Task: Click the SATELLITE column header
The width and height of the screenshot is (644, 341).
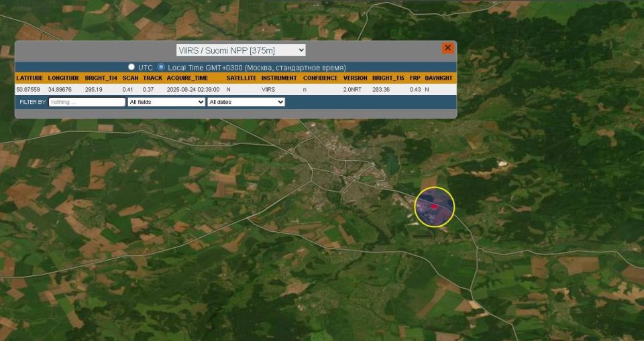Action: [x=241, y=78]
